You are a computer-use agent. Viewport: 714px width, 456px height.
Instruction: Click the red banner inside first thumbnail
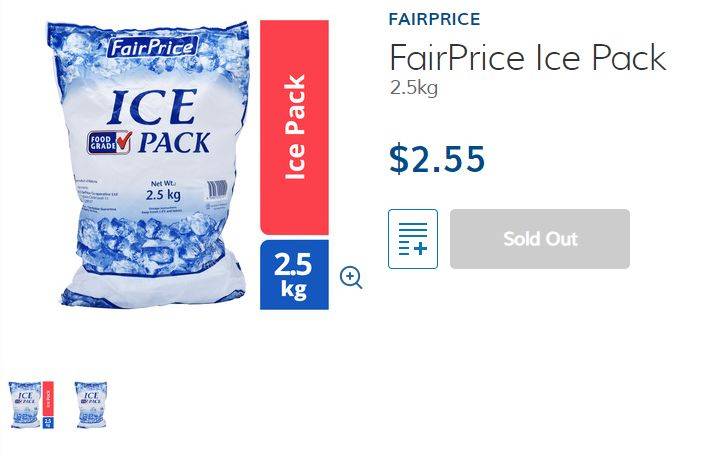click(47, 400)
